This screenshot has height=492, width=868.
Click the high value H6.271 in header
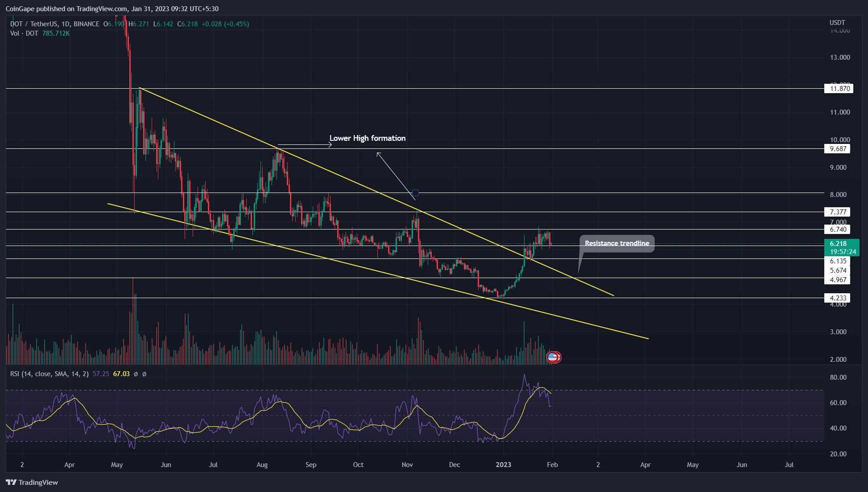(x=139, y=24)
